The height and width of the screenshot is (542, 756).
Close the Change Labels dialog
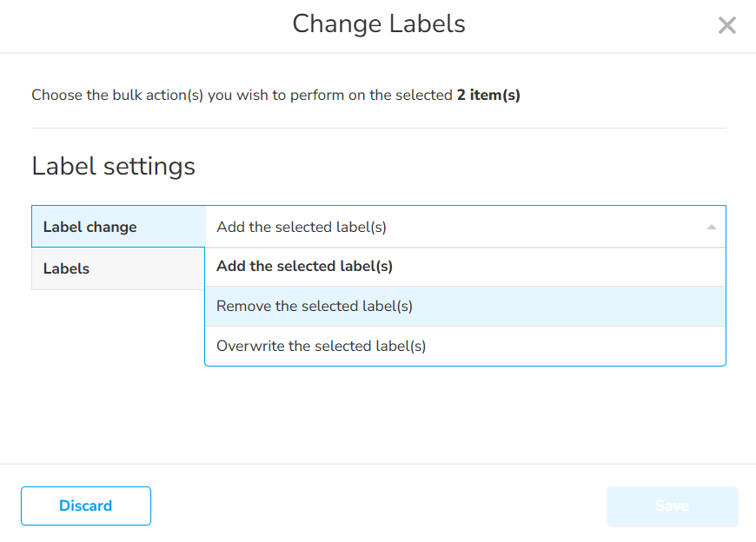(726, 25)
